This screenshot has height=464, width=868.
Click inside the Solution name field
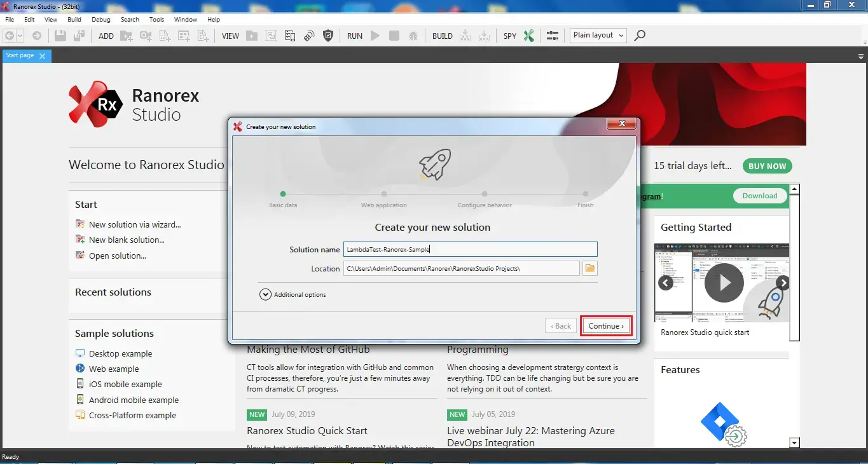coord(470,249)
